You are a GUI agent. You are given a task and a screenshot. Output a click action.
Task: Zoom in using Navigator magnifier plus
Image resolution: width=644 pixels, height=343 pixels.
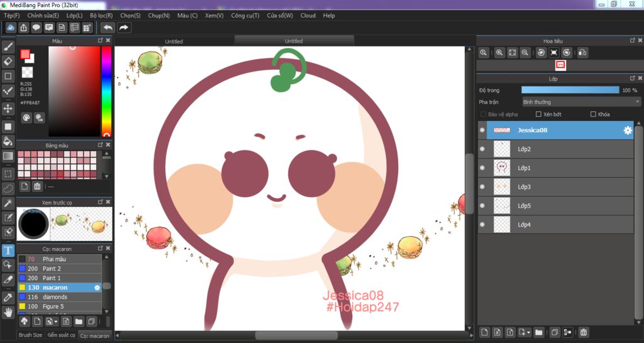[x=499, y=53]
